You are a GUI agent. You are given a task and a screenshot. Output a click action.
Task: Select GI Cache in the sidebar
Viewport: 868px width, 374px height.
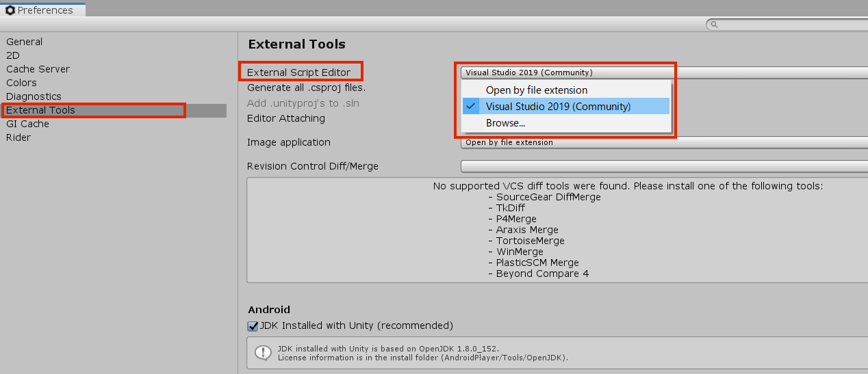point(27,124)
